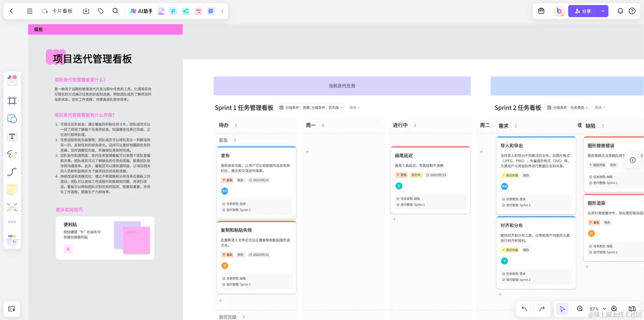Open the AI助手 panel
Image resolution: width=644 pixels, height=320 pixels.
coord(141,11)
